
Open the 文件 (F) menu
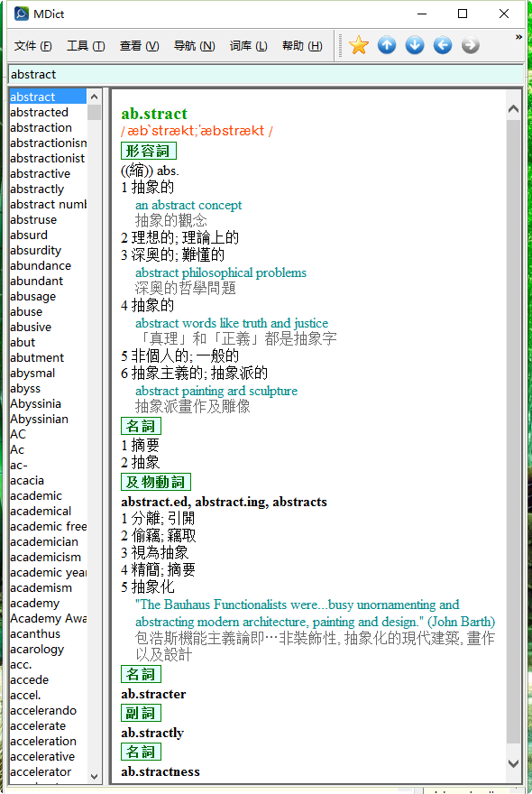(x=32, y=46)
